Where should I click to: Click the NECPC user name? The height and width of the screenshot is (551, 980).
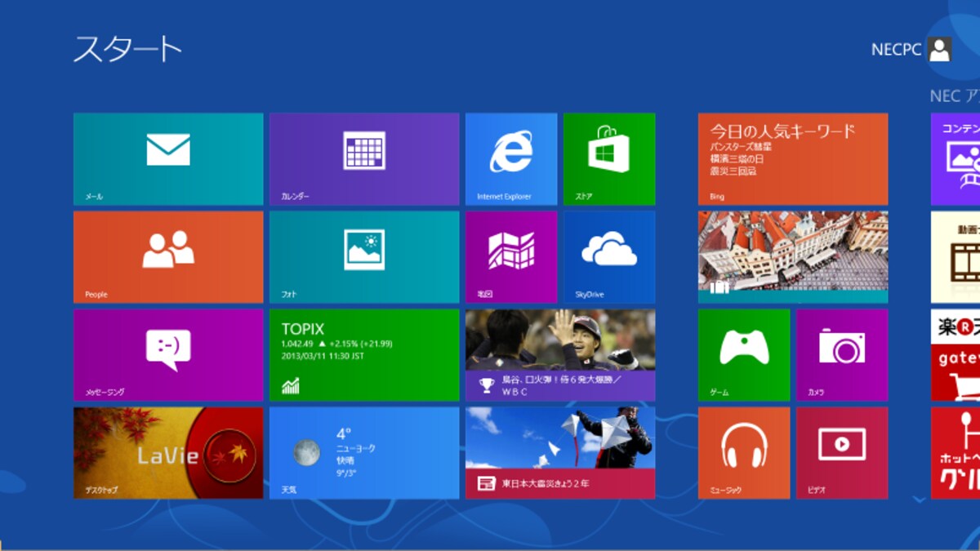(x=896, y=50)
